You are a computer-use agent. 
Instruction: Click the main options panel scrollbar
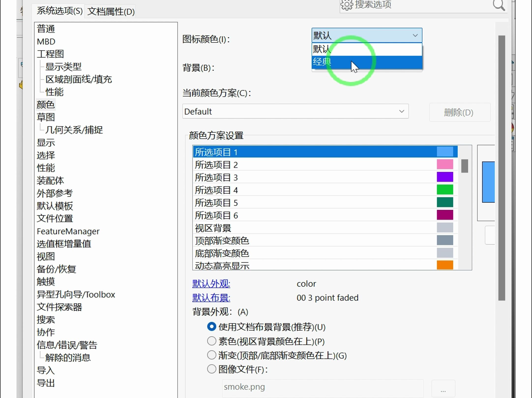pyautogui.click(x=502, y=168)
